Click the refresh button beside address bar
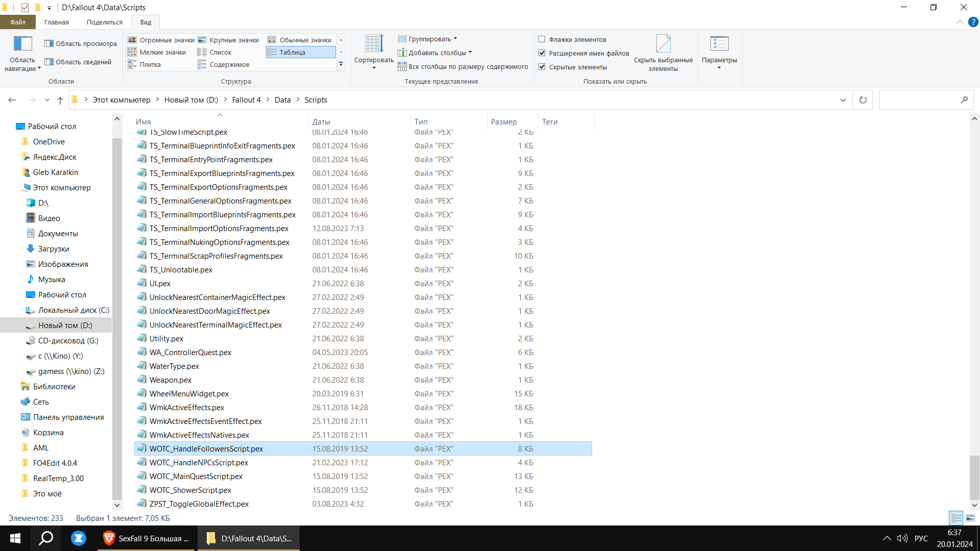The image size is (980, 551). pyautogui.click(x=863, y=100)
